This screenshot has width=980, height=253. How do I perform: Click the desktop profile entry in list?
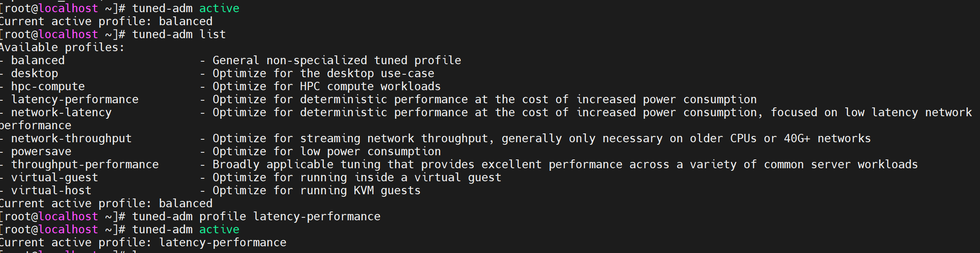pyautogui.click(x=34, y=73)
